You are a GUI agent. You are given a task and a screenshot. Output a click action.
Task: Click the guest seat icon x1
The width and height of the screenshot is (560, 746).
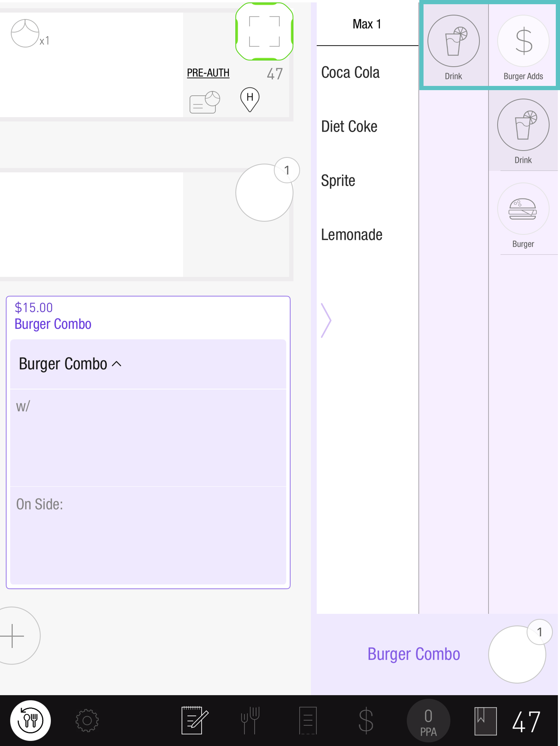click(25, 33)
